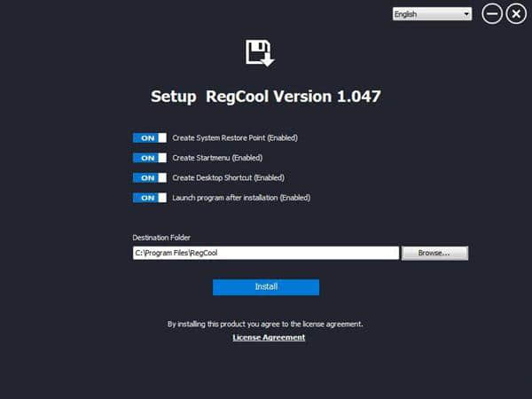Image resolution: width=532 pixels, height=399 pixels.
Task: Disable the Create Desktop Shortcut switch
Action: click(x=149, y=177)
